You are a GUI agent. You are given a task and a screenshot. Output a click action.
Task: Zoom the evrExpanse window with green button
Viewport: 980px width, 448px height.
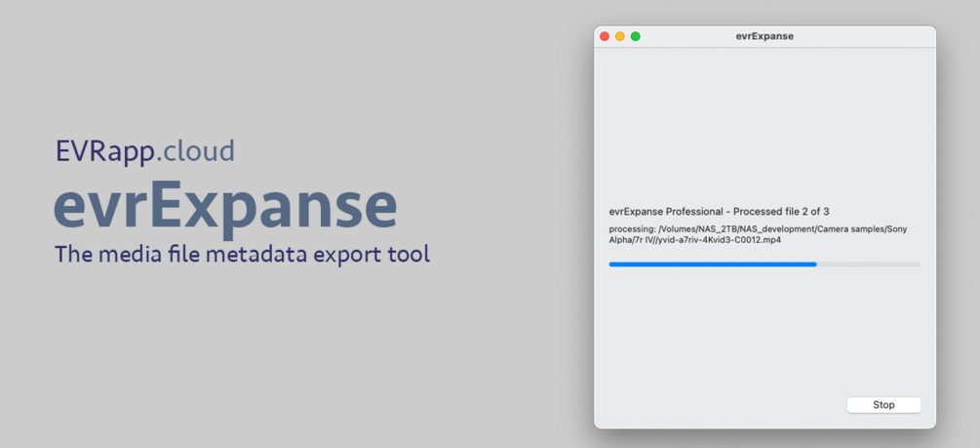tap(635, 36)
